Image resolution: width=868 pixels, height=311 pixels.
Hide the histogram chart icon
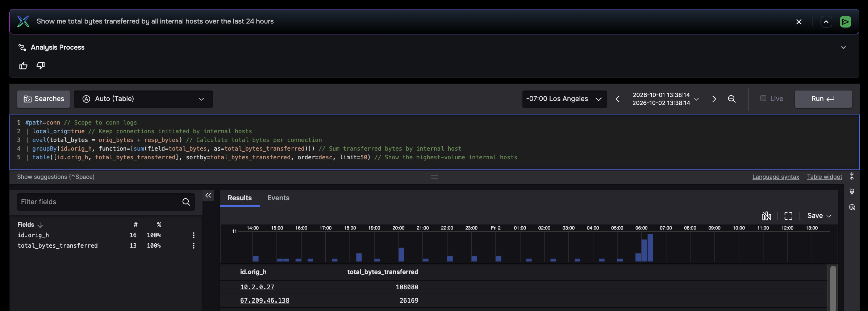click(x=767, y=216)
